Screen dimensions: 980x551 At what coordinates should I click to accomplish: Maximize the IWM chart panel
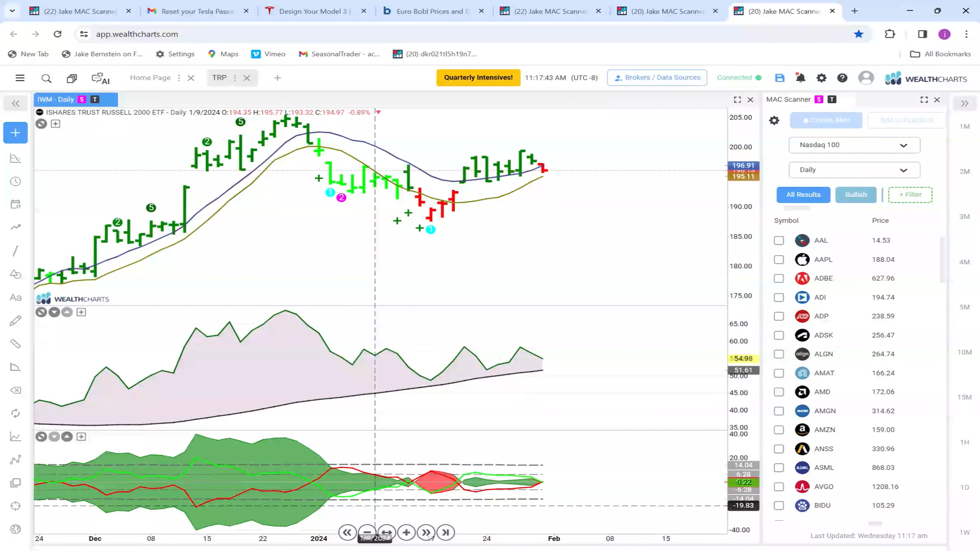tap(737, 99)
